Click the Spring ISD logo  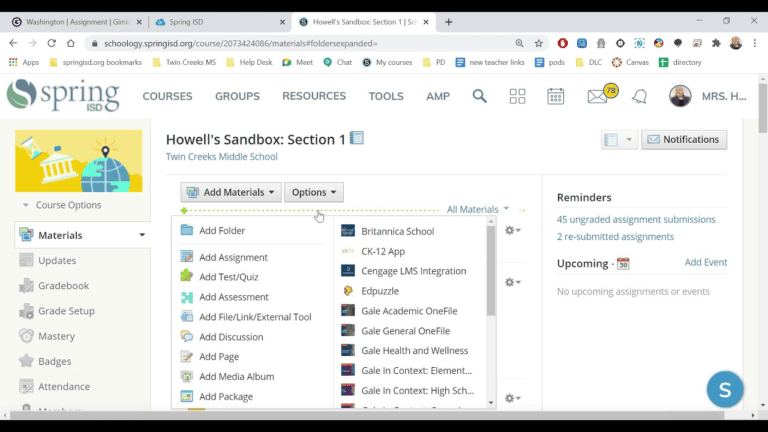[63, 96]
